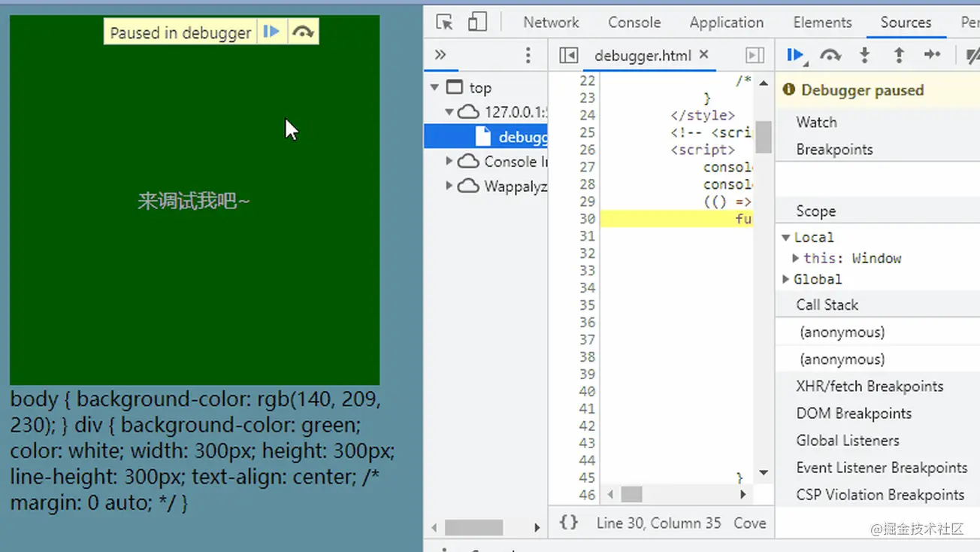Click the editor scroll-down arrow
Screen dimensions: 980x552
point(764,473)
